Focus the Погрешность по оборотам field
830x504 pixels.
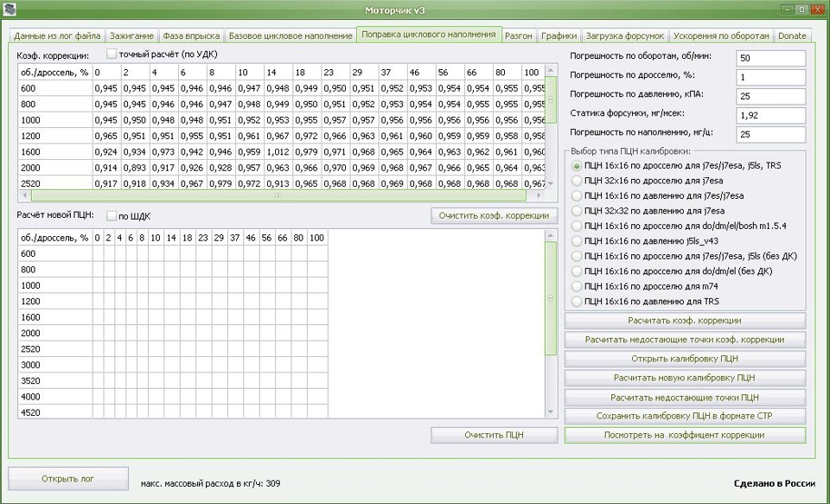(x=770, y=58)
